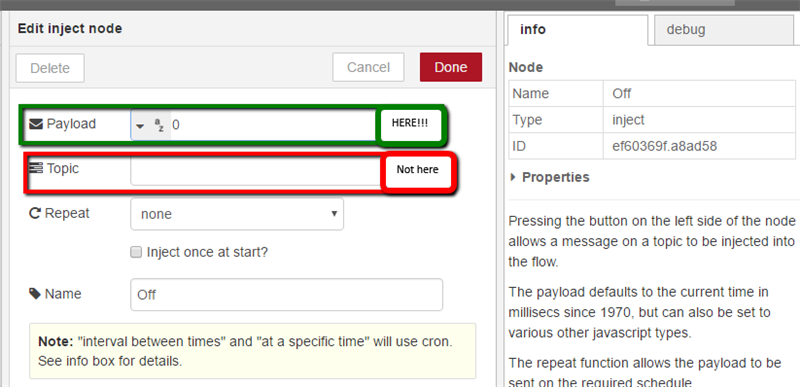This screenshot has width=800, height=387.
Task: Click the 'HERE!!!' annotation label
Action: (410, 123)
